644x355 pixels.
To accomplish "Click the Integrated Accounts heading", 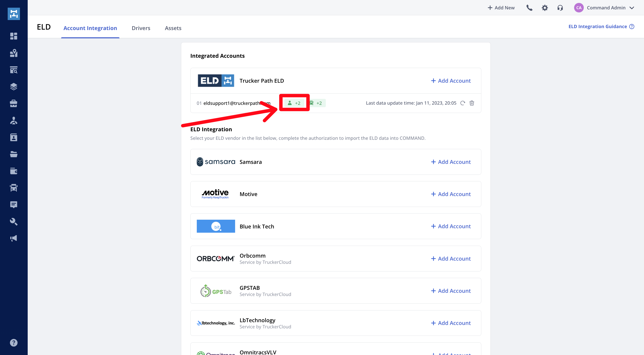I will click(x=217, y=56).
